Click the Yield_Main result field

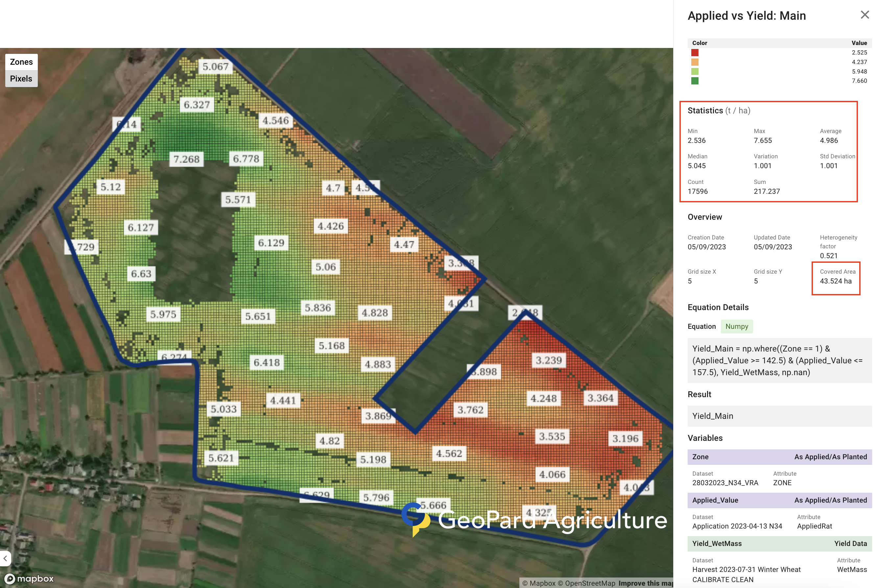tap(779, 416)
